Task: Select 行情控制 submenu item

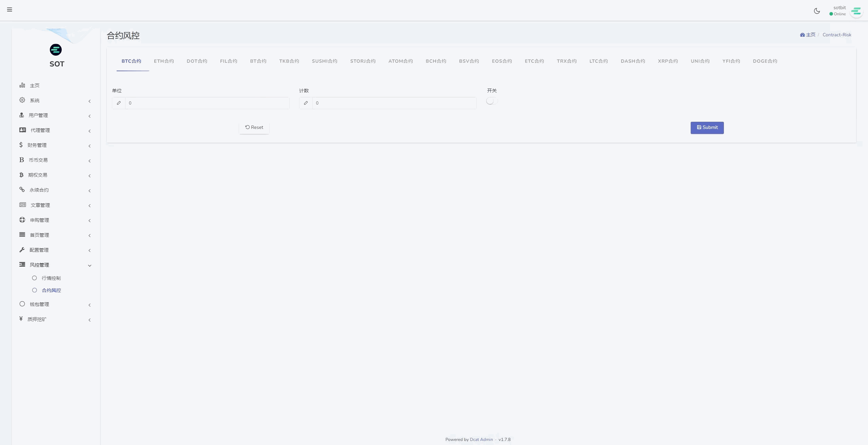Action: point(51,278)
